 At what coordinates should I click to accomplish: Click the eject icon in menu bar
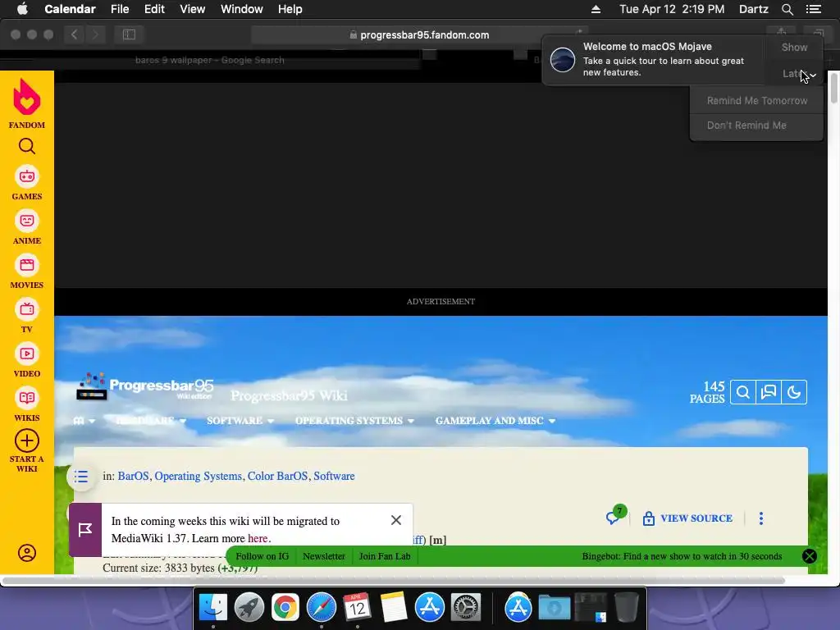tap(596, 9)
